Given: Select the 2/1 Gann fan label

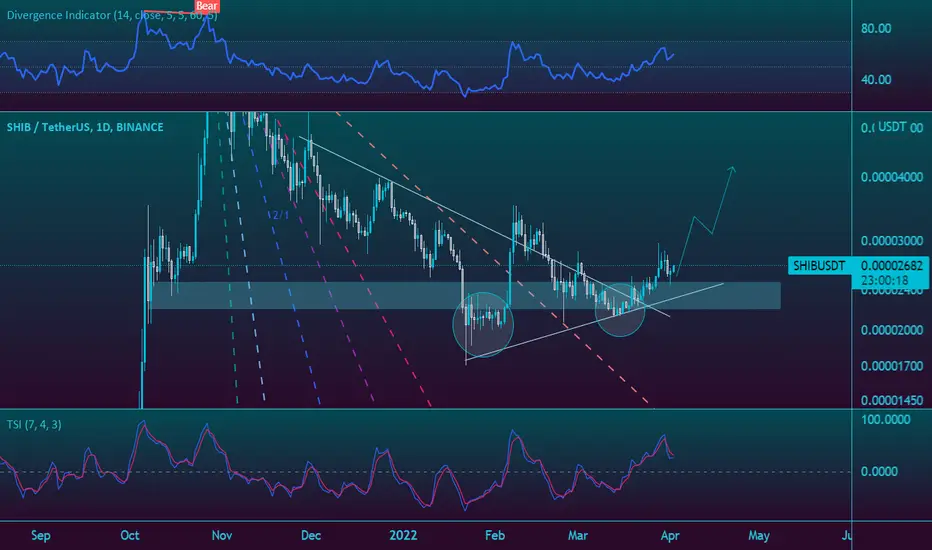Looking at the screenshot, I should [281, 215].
